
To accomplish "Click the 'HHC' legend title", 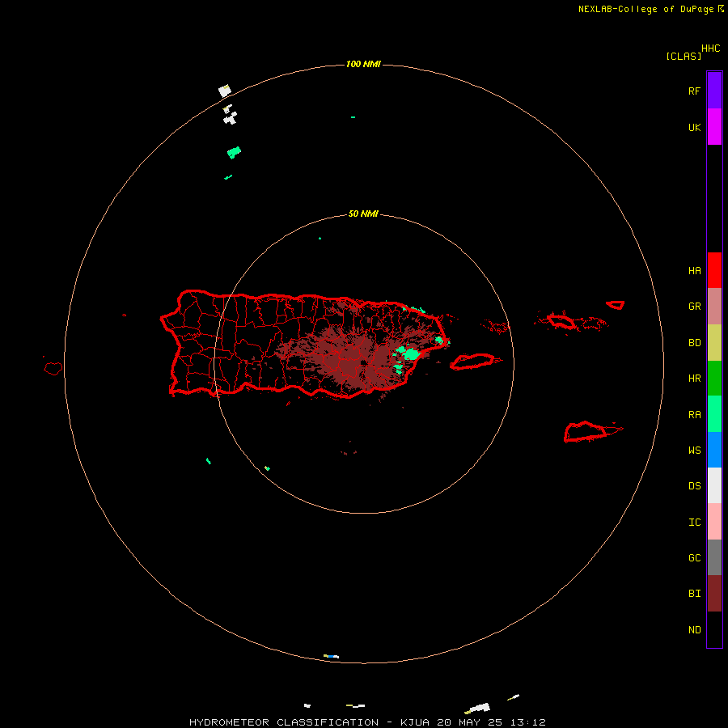I will click(x=711, y=49).
